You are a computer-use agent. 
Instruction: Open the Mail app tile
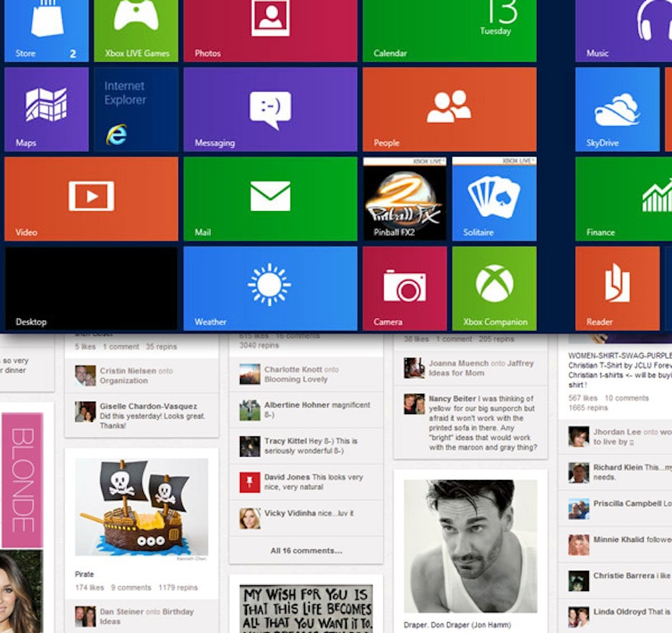tap(270, 198)
